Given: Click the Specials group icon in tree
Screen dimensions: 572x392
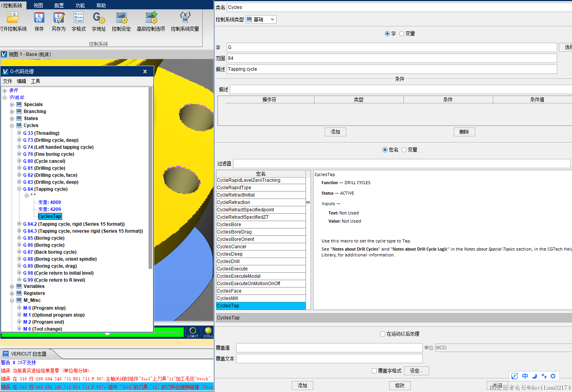Looking at the screenshot, I should point(19,105).
